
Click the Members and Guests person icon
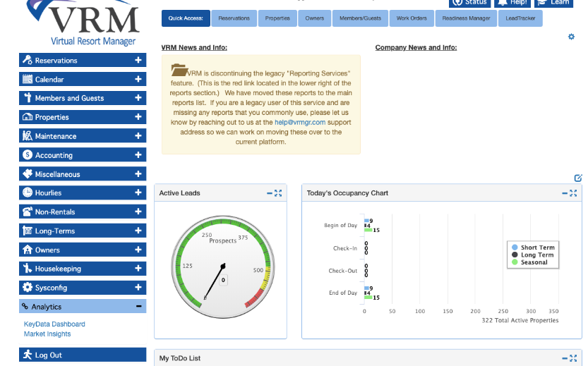pos(28,98)
